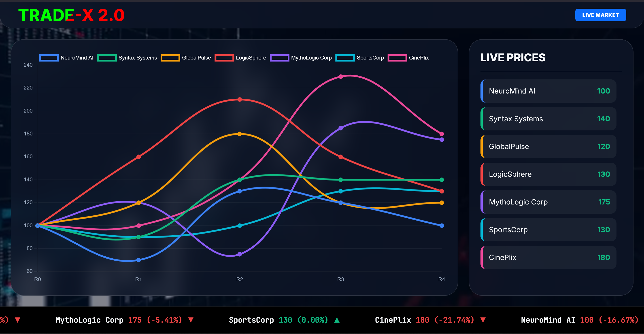Click the GlobalPulse legend swatch

(x=171, y=58)
